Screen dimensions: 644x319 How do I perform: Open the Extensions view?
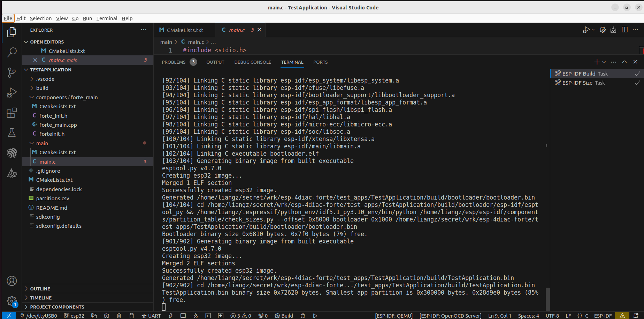point(11,113)
